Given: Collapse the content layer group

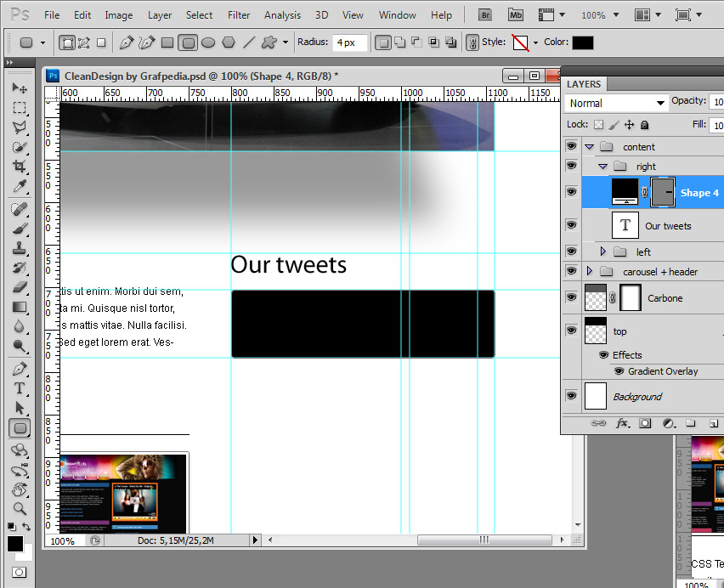Looking at the screenshot, I should pyautogui.click(x=589, y=147).
